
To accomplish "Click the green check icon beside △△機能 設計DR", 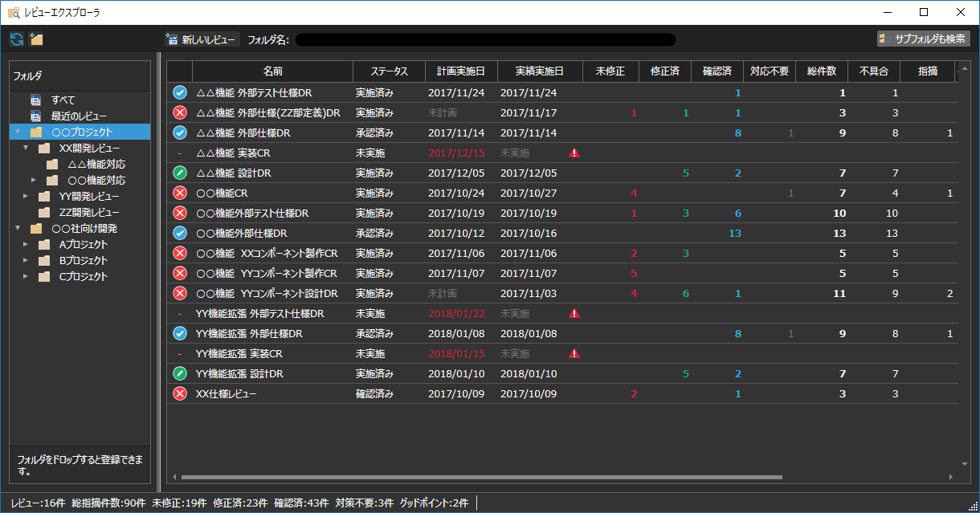I will pos(178,173).
